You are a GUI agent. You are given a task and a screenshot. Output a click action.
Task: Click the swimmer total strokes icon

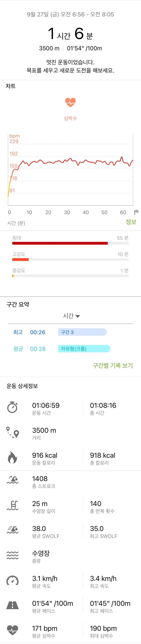13,480
